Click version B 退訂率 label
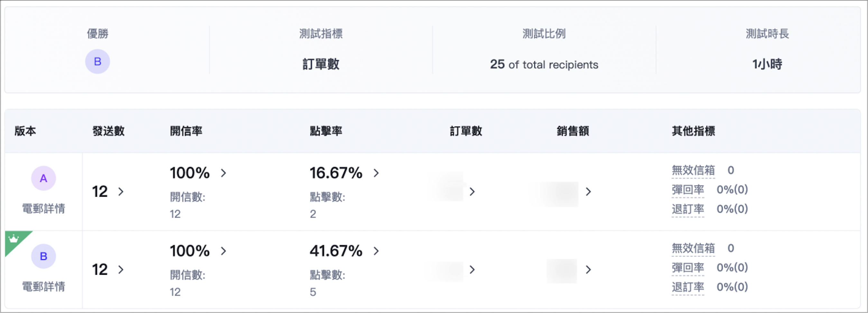The image size is (868, 313). (688, 287)
